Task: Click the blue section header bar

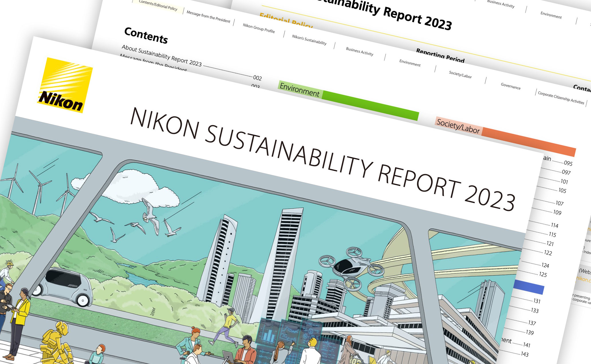Action: 529,287
